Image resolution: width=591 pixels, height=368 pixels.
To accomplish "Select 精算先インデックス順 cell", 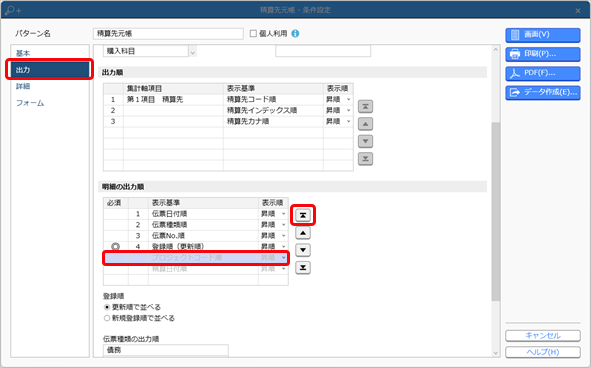I will pos(273,110).
